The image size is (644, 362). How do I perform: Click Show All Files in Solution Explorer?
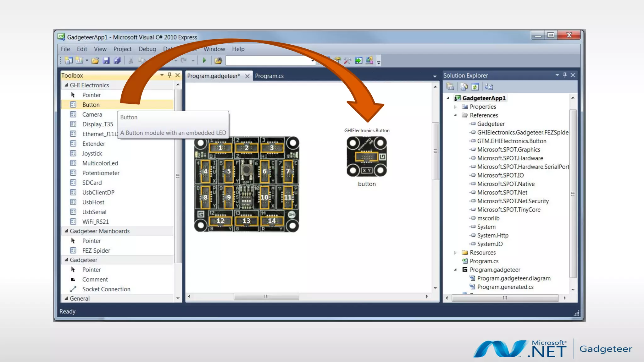coord(464,87)
